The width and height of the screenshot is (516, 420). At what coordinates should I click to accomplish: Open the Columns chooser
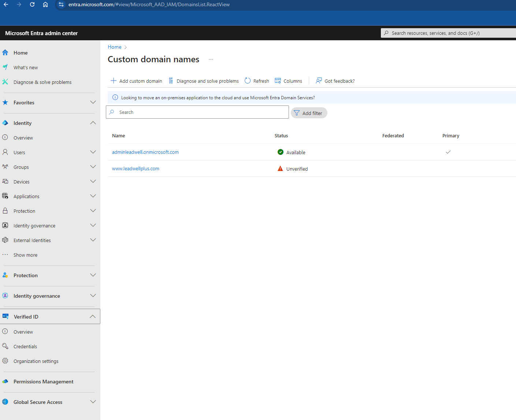[x=288, y=81]
